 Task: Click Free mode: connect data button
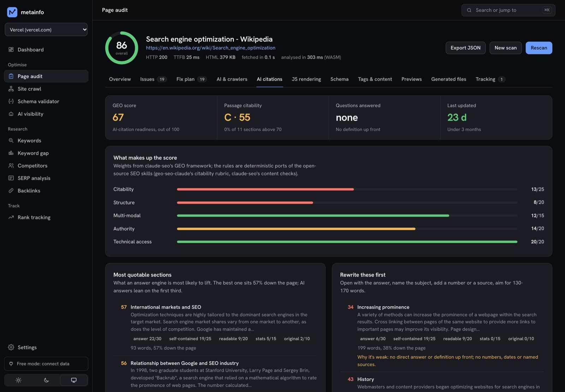click(x=46, y=364)
